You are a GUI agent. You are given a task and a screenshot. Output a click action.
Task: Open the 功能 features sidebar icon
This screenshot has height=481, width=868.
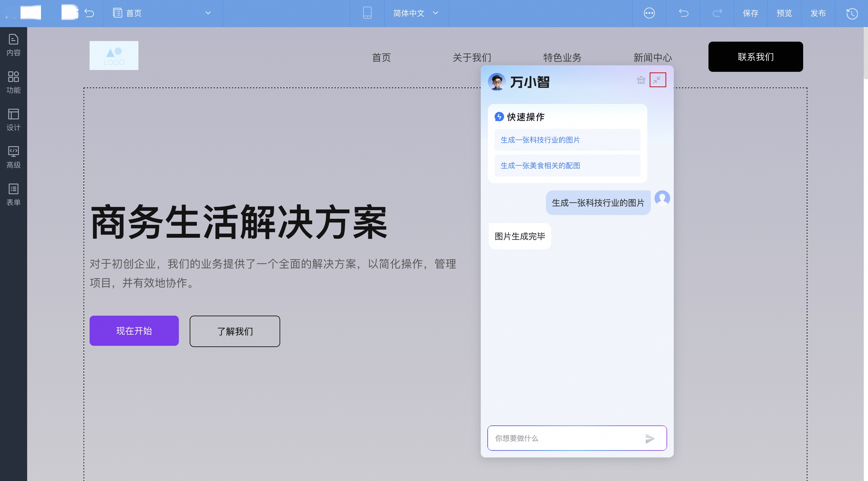14,82
